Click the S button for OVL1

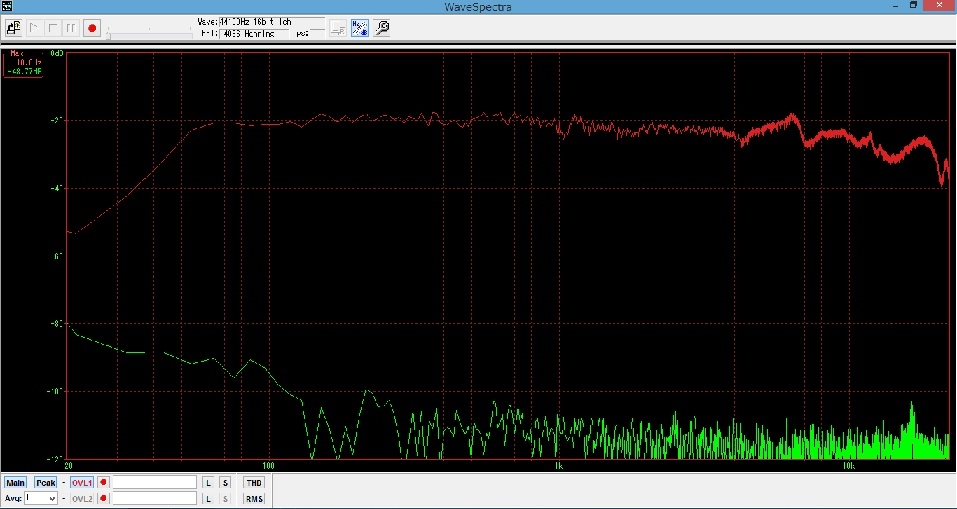(225, 483)
